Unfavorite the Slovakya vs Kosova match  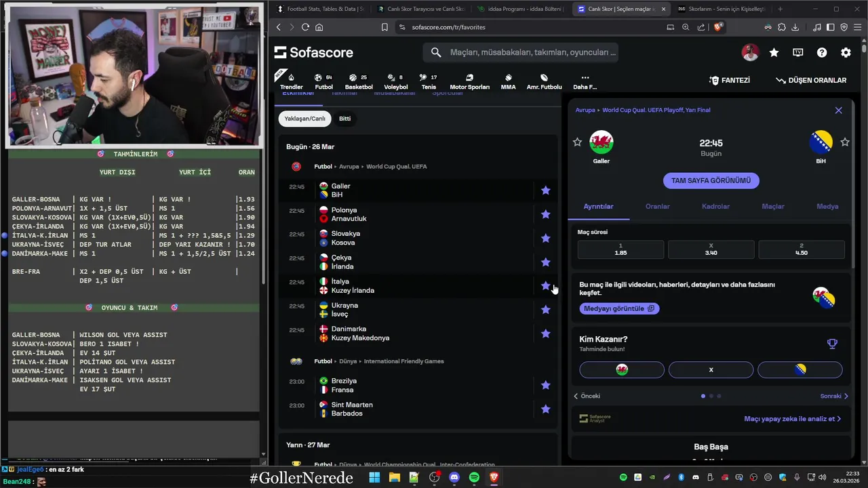tap(545, 238)
